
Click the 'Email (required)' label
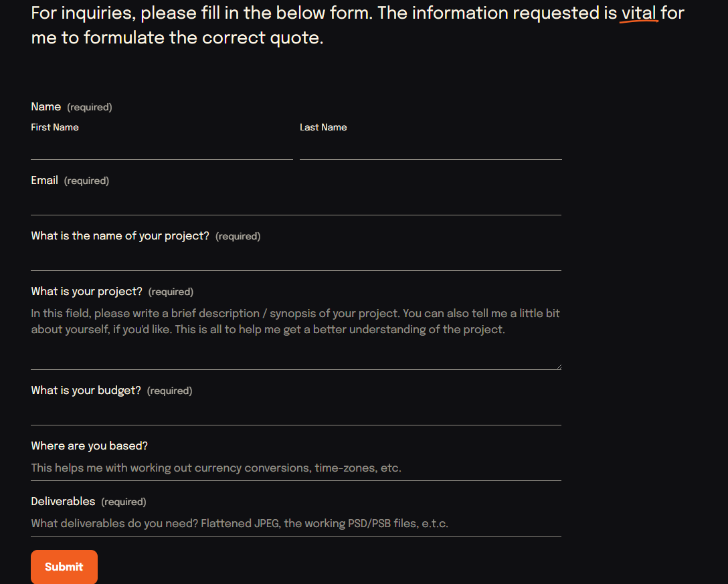[x=70, y=180]
